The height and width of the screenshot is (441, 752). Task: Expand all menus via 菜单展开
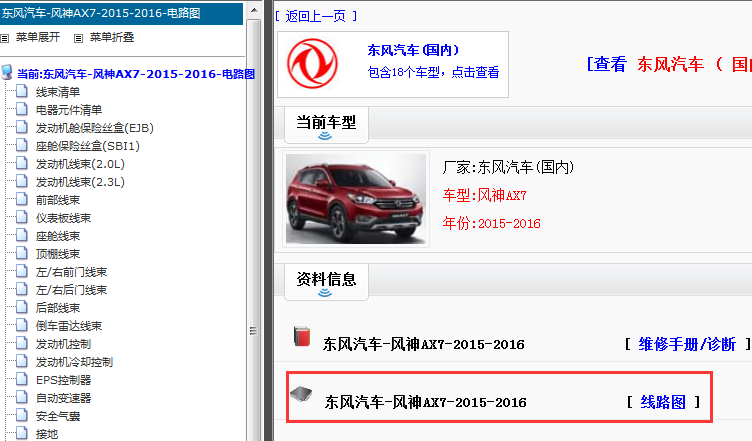38,37
